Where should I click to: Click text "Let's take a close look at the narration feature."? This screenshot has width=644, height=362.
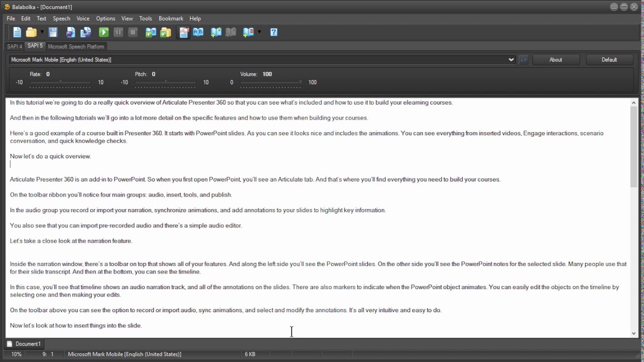click(71, 241)
